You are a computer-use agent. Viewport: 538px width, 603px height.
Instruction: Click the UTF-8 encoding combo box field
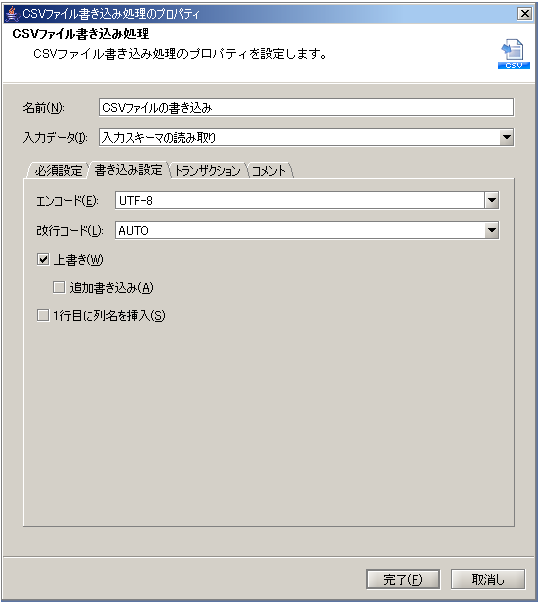[x=300, y=200]
